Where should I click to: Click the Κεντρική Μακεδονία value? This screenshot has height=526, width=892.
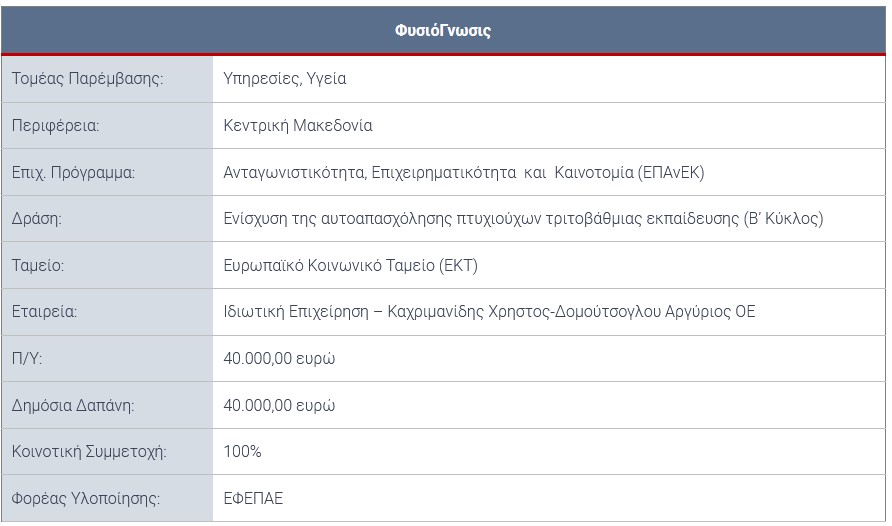pos(298,125)
